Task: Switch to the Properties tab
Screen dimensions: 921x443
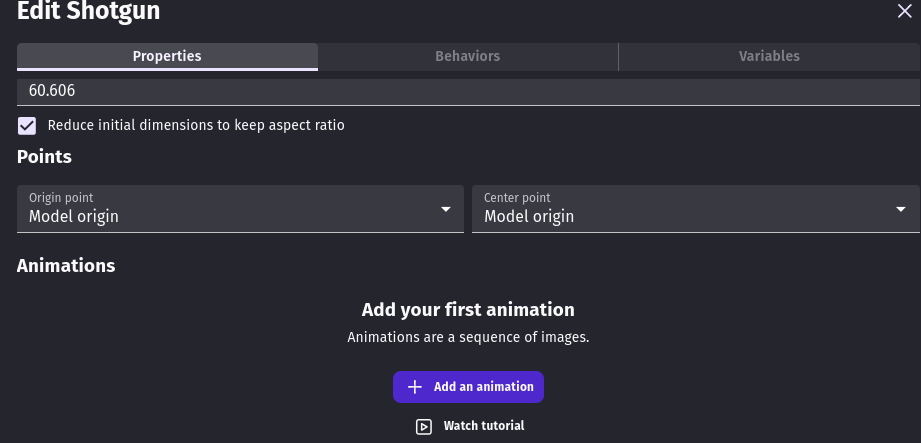Action: coord(167,56)
